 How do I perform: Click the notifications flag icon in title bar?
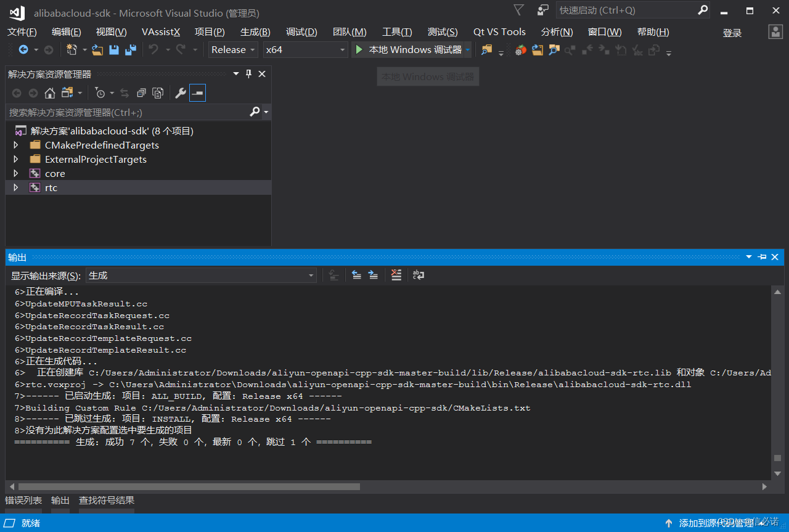[x=518, y=10]
